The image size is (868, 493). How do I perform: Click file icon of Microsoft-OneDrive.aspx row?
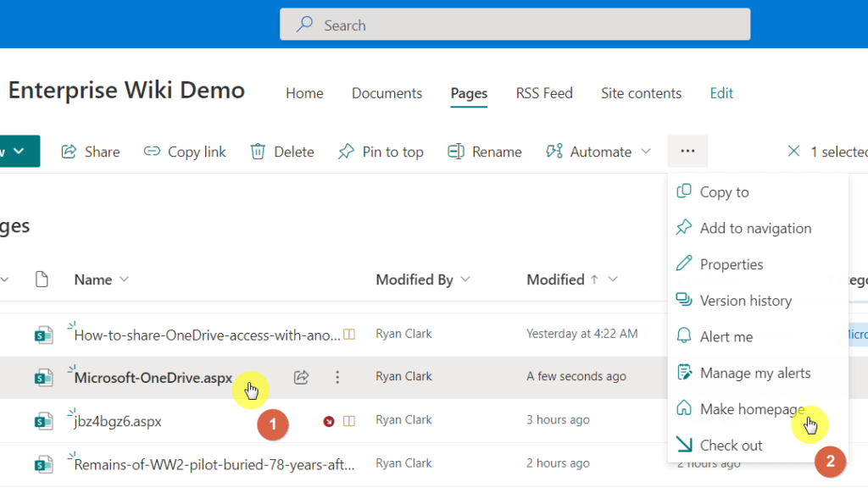pyautogui.click(x=43, y=377)
